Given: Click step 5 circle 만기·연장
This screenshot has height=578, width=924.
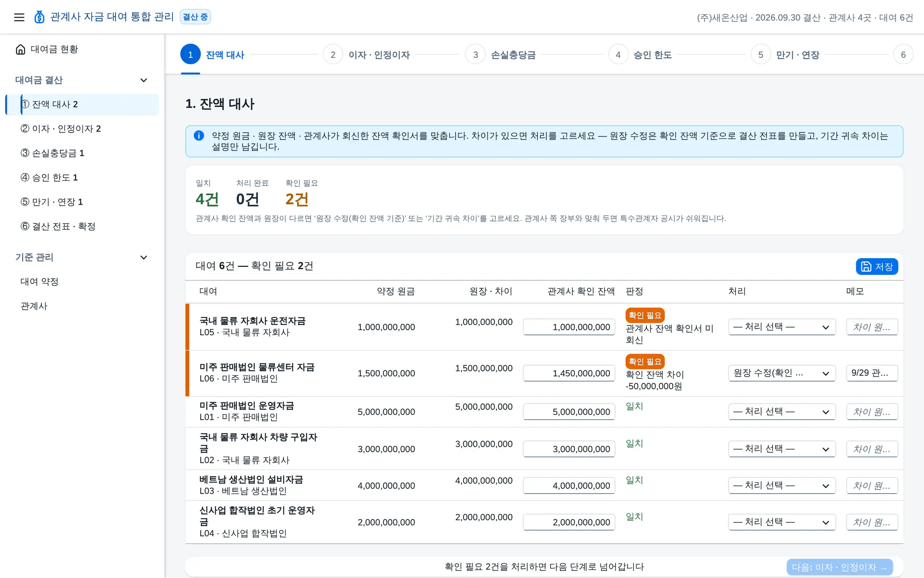Looking at the screenshot, I should [761, 54].
